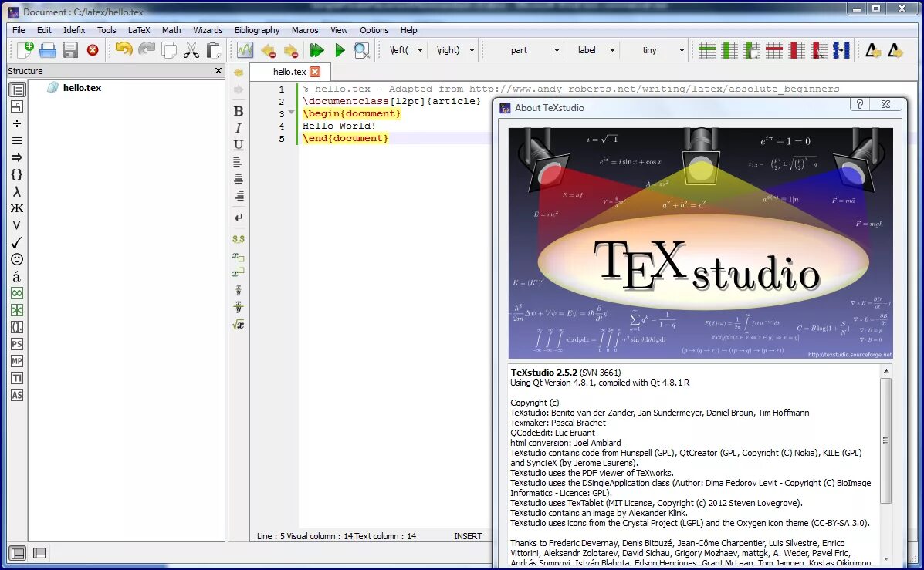Show the arrow symbols panel

click(17, 157)
